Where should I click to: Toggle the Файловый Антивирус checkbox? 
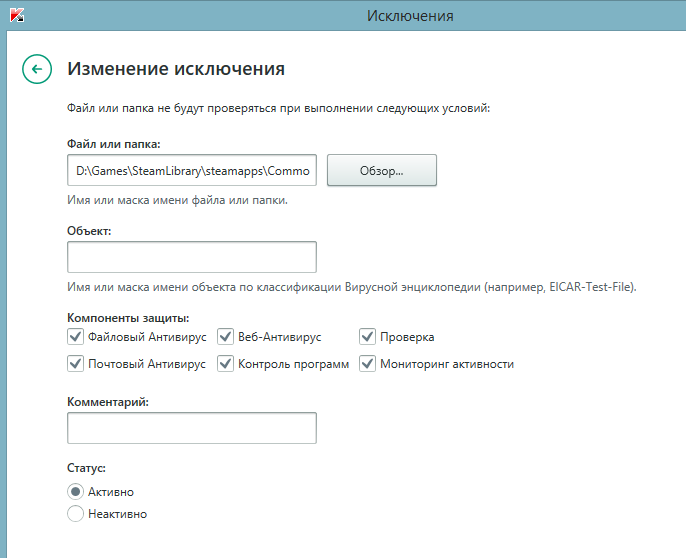75,337
